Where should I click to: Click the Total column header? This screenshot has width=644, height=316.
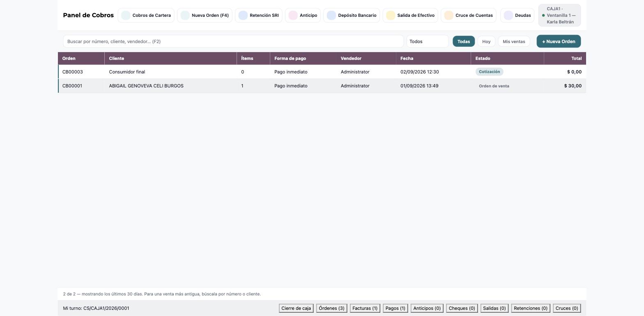[x=565, y=58]
